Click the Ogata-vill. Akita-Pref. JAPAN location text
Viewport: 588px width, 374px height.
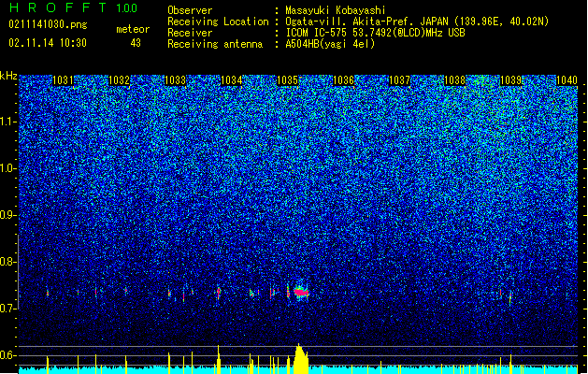click(x=417, y=22)
